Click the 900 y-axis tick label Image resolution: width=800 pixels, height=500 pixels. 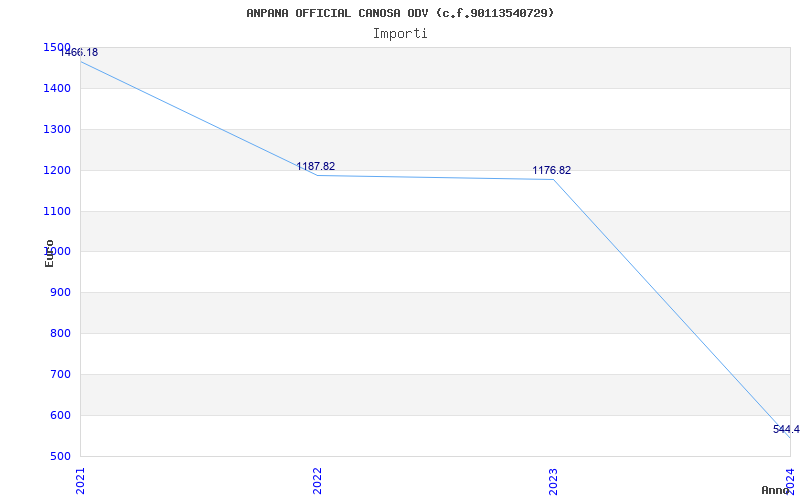[60, 293]
